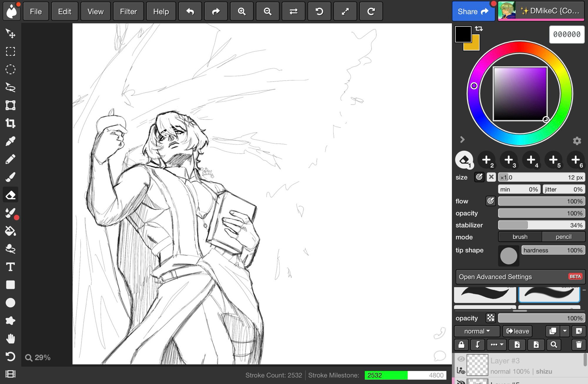The image size is (588, 384).
Task: Open the app logo menu
Action: tap(12, 11)
